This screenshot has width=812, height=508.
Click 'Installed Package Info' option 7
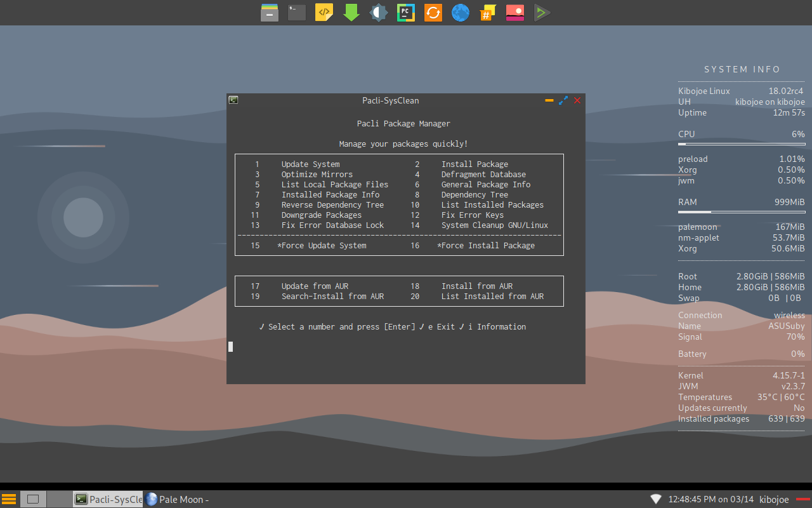[331, 194]
